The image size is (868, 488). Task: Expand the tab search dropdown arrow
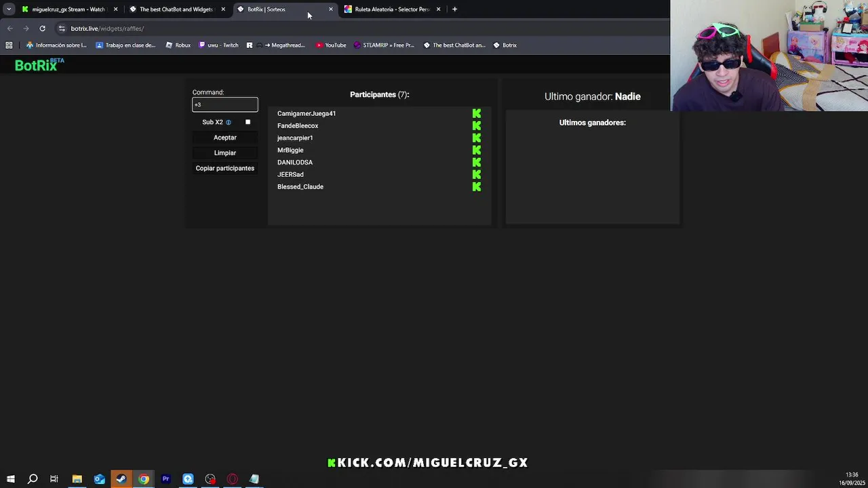tap(9, 9)
